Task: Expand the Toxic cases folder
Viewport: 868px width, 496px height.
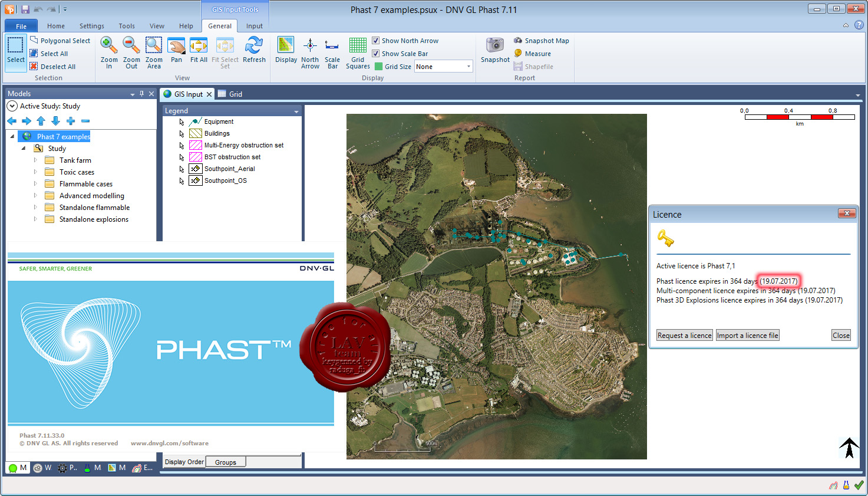Action: 35,172
